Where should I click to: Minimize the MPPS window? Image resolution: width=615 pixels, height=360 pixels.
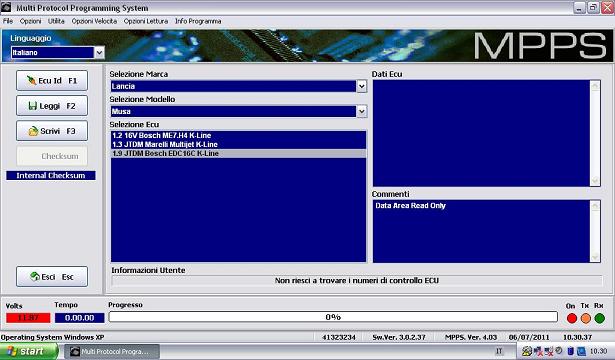coord(579,7)
